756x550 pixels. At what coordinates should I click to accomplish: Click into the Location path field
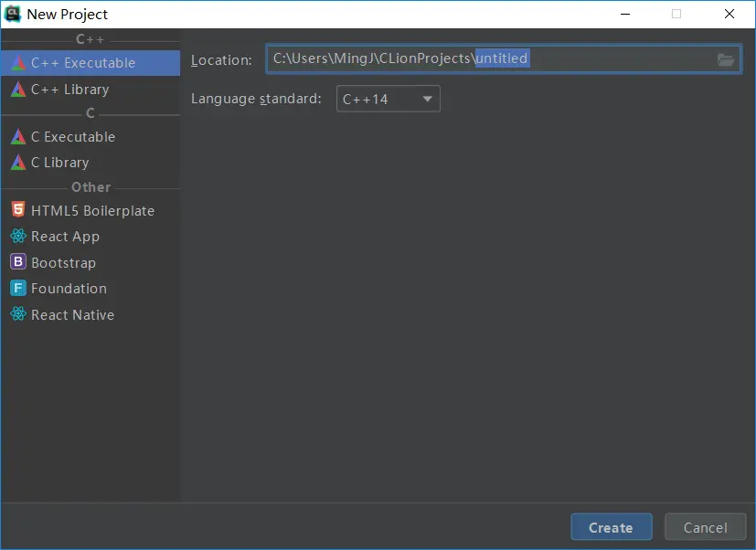point(504,58)
